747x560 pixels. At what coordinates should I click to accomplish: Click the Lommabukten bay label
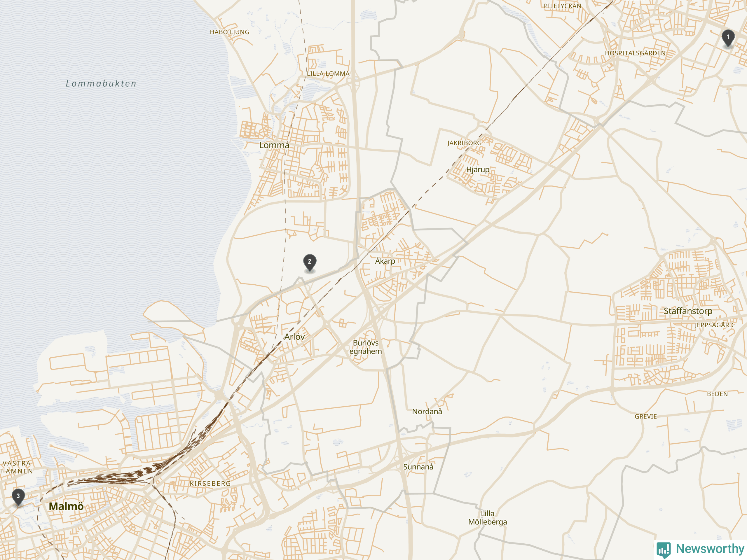coord(101,83)
